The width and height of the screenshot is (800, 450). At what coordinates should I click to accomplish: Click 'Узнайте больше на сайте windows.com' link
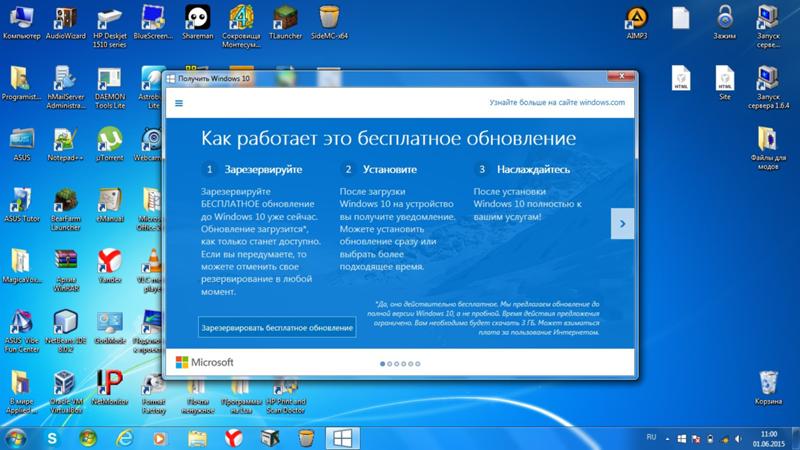click(x=557, y=103)
